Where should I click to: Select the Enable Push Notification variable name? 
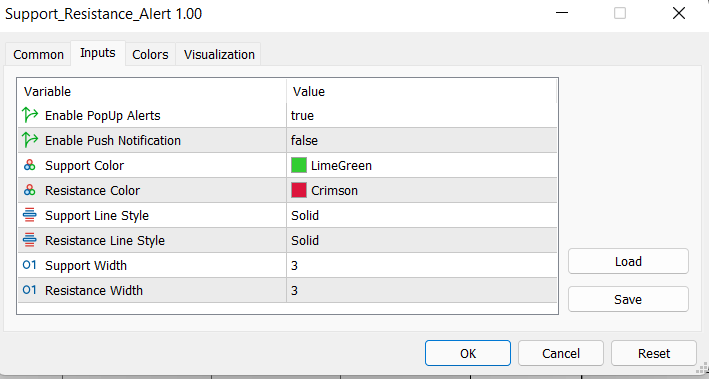point(113,141)
